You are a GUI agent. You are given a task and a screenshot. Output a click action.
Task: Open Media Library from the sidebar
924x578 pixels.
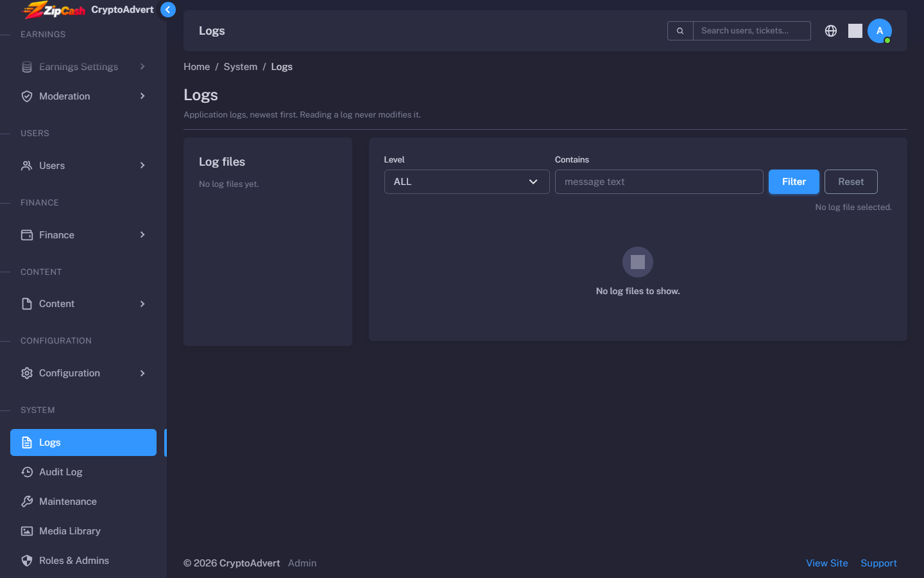[x=83, y=531]
